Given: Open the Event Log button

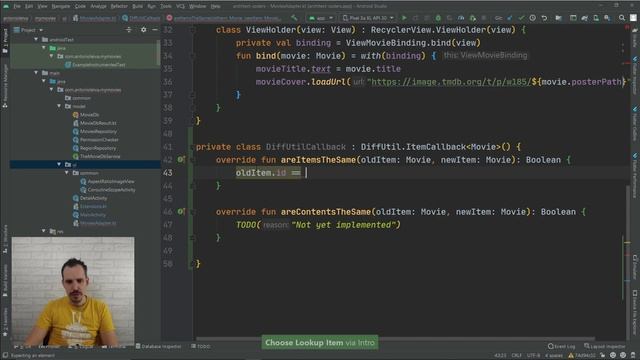Looking at the screenshot, I should click(562, 346).
